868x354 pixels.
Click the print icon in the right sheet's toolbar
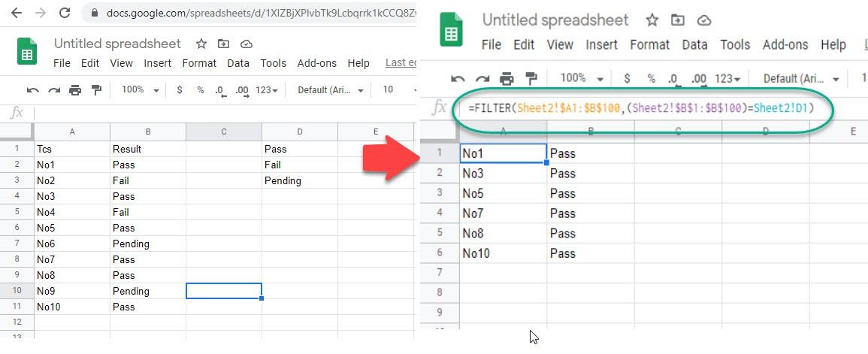point(507,78)
